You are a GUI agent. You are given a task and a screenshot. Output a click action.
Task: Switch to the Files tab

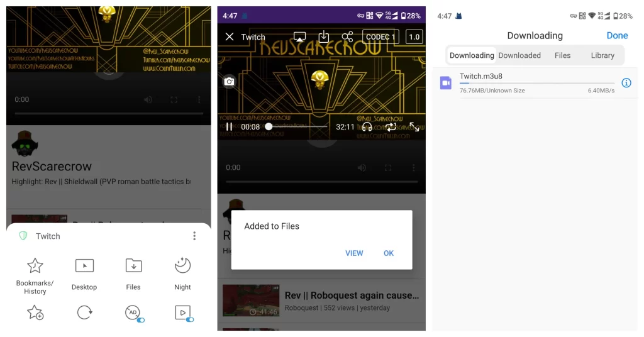[x=562, y=55]
